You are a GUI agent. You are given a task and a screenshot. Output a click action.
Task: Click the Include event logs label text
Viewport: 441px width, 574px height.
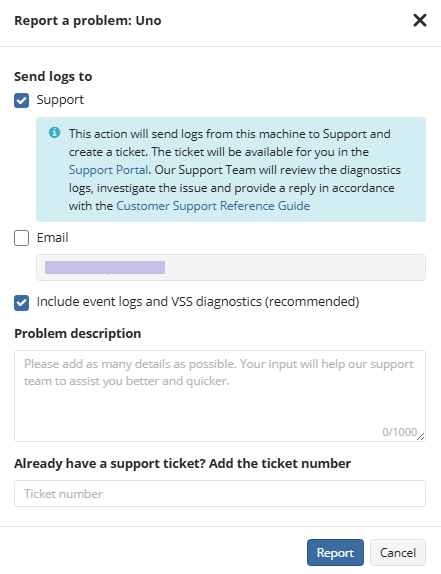click(198, 302)
